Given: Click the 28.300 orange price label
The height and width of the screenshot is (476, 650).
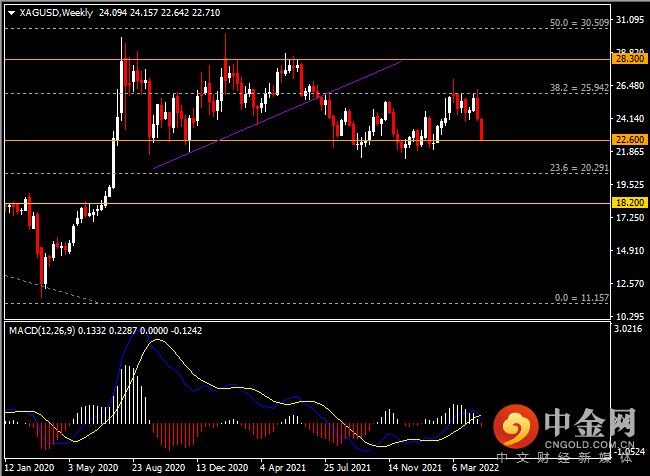Looking at the screenshot, I should click(x=630, y=58).
